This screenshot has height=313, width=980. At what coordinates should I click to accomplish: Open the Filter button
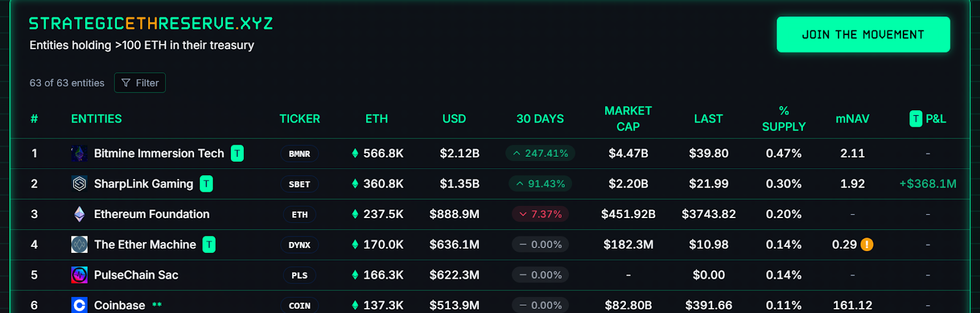point(140,83)
